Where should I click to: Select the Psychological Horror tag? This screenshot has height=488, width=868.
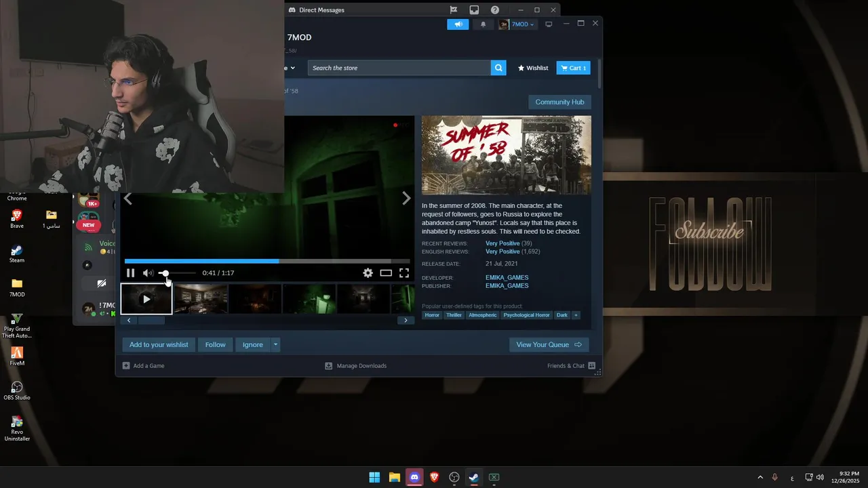click(x=526, y=315)
